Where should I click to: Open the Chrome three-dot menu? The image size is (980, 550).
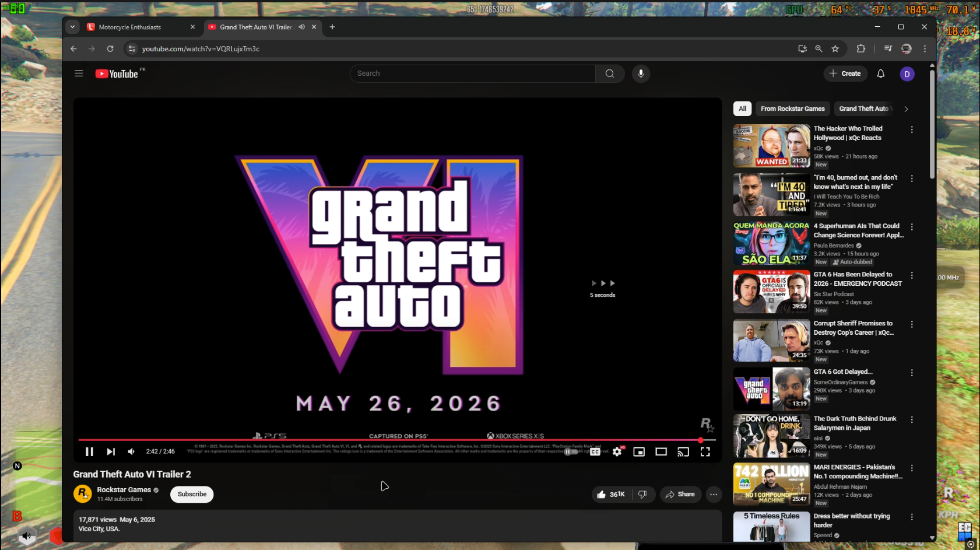pos(925,49)
